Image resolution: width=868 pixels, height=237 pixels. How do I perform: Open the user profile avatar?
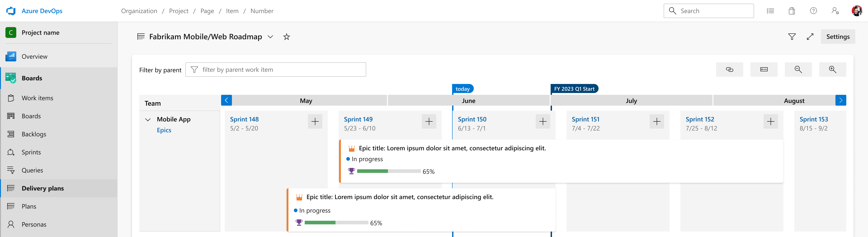point(856,11)
